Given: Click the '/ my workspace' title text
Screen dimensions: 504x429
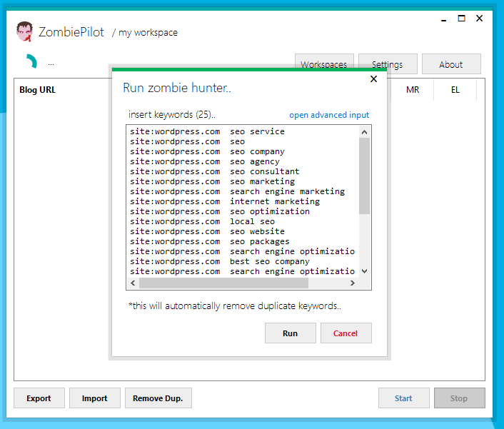Looking at the screenshot, I should [x=145, y=32].
